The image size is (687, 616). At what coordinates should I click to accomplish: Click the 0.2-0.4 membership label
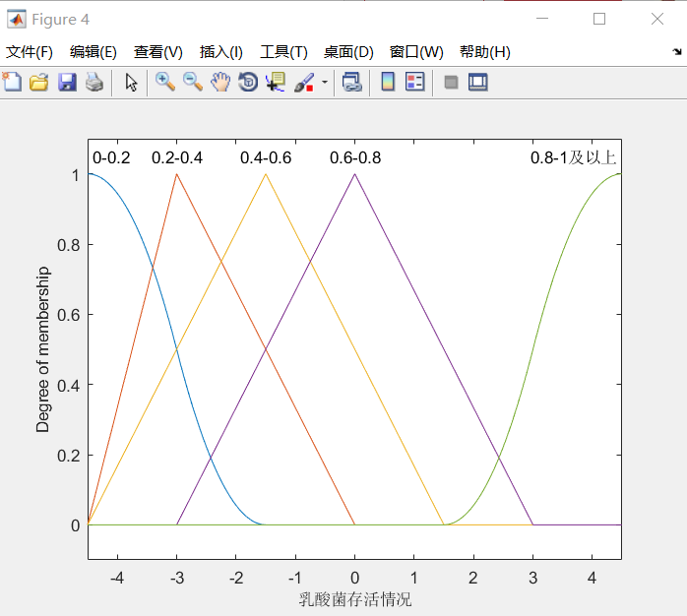(177, 157)
